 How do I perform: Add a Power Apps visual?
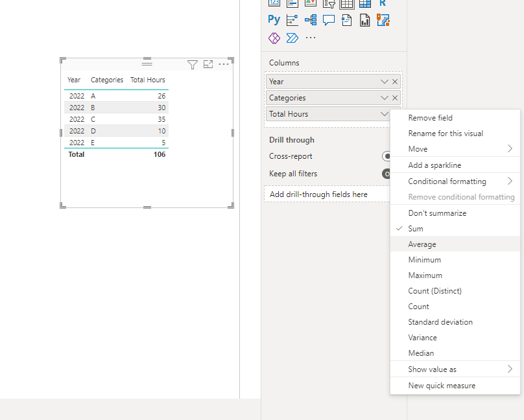tap(274, 38)
